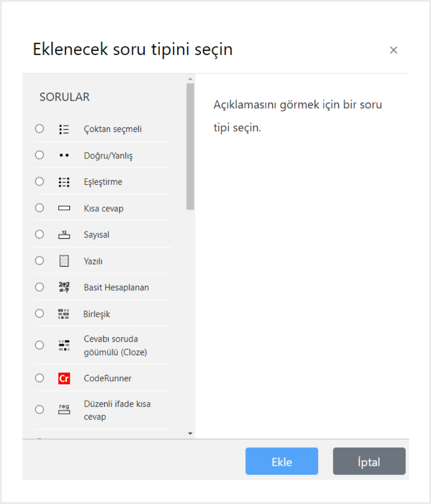431x504 pixels.
Task: Pick the Düzenli ifade kısa cevap label
Action: (117, 410)
